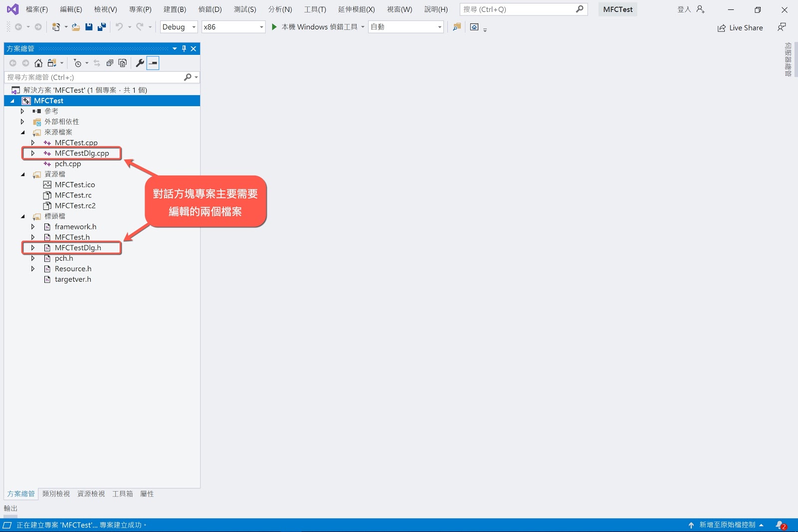Open the 伺服器總管 side tab

(x=788, y=59)
